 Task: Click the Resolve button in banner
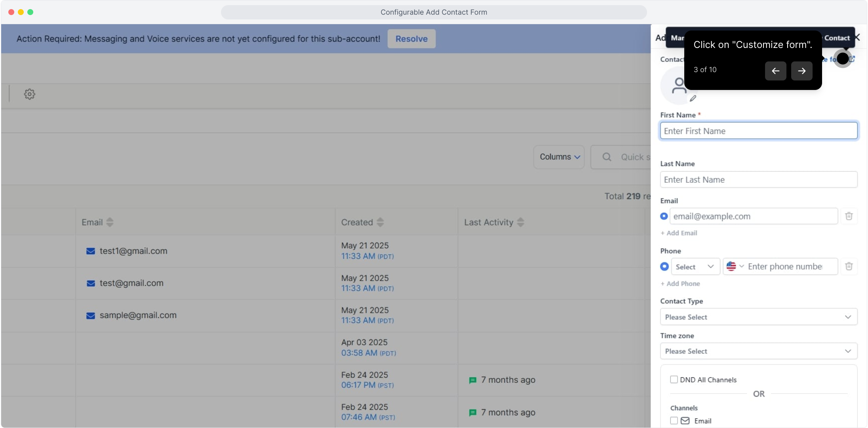click(x=411, y=39)
